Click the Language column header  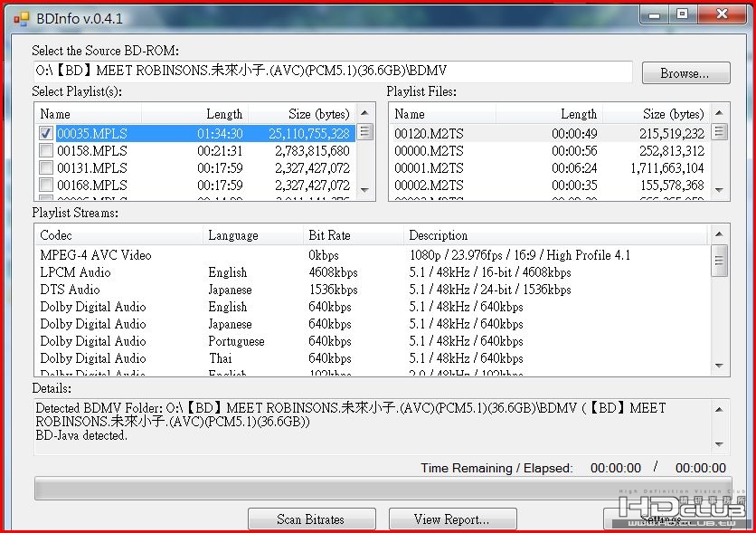pos(253,235)
